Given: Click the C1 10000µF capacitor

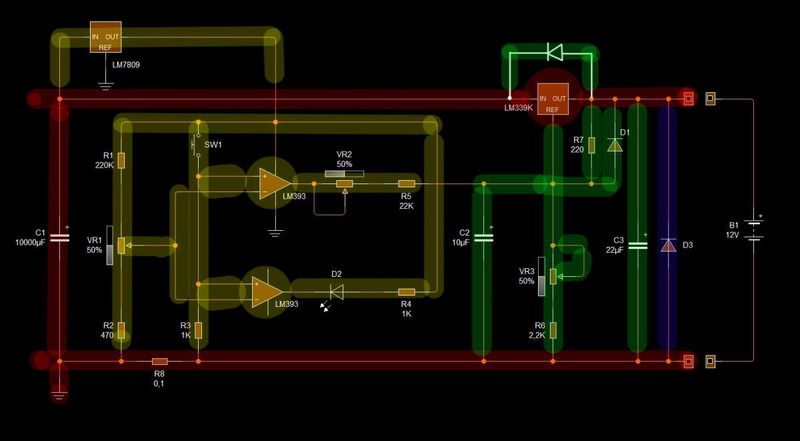Looking at the screenshot, I should click(x=60, y=238).
